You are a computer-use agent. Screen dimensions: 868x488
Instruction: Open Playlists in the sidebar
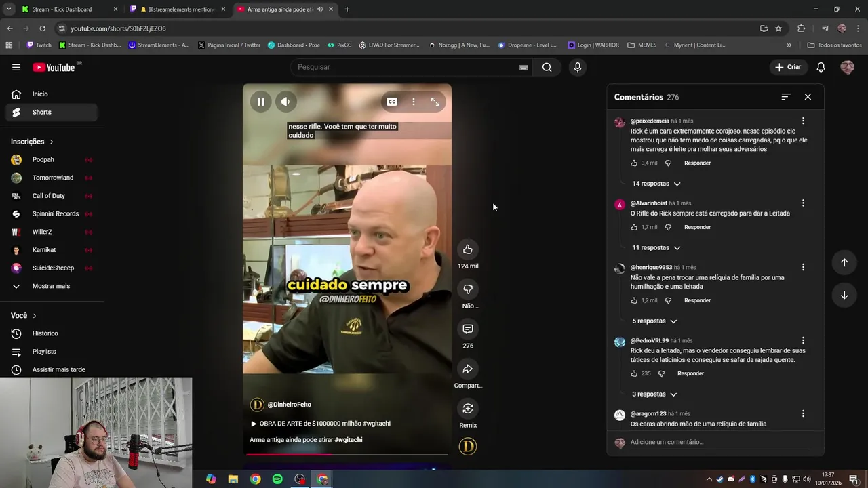tap(52, 352)
